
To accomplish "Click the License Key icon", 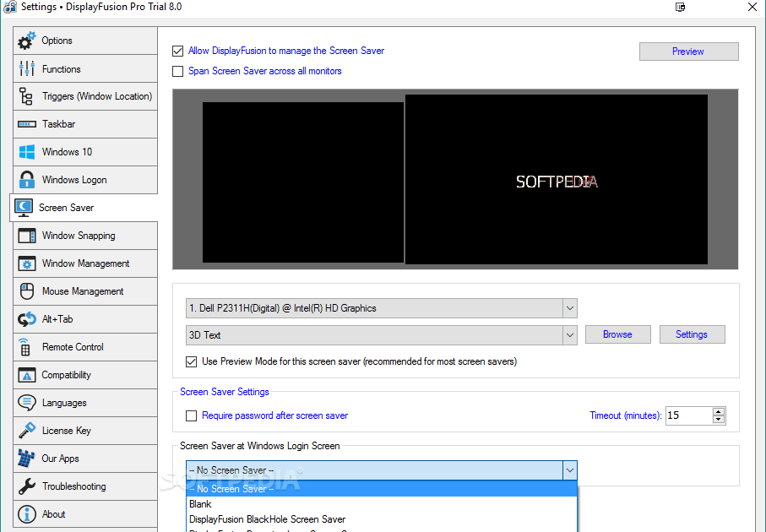I will click(27, 431).
